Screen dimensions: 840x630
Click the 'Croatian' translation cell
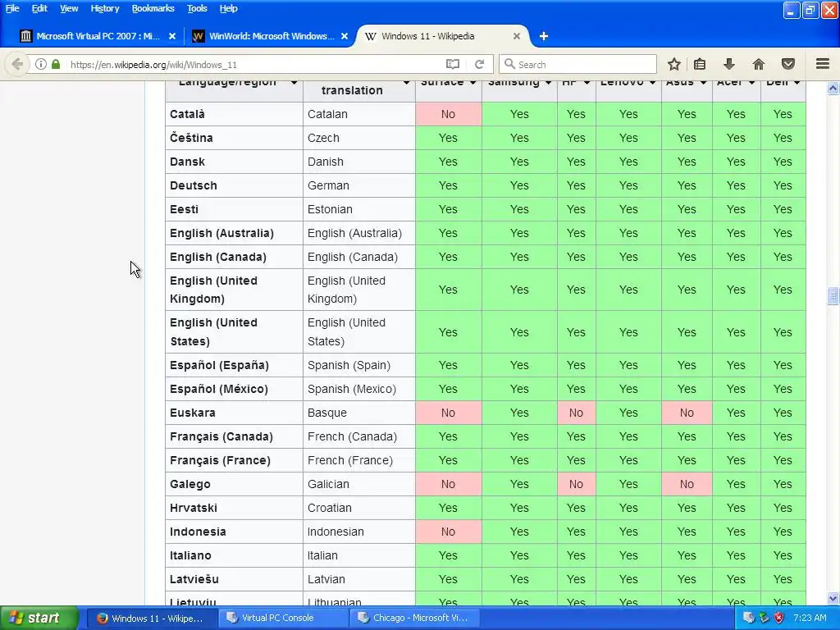[359, 508]
